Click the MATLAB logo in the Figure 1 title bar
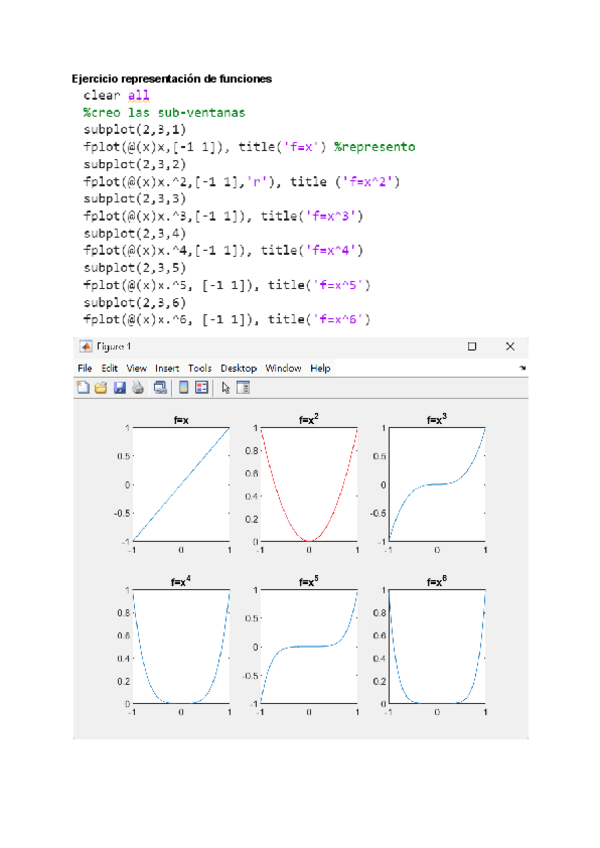Screen dimensions: 600x848 click(x=85, y=346)
